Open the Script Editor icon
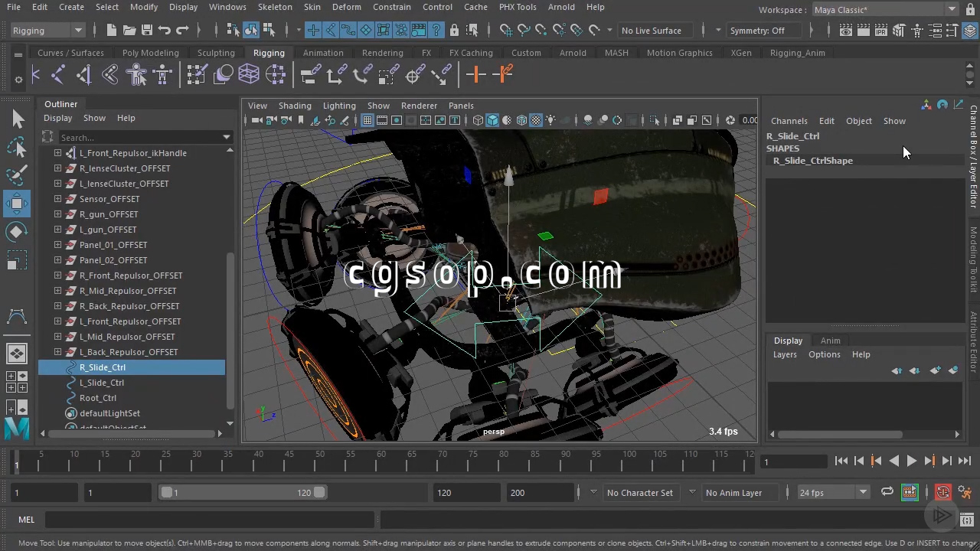 click(x=967, y=520)
